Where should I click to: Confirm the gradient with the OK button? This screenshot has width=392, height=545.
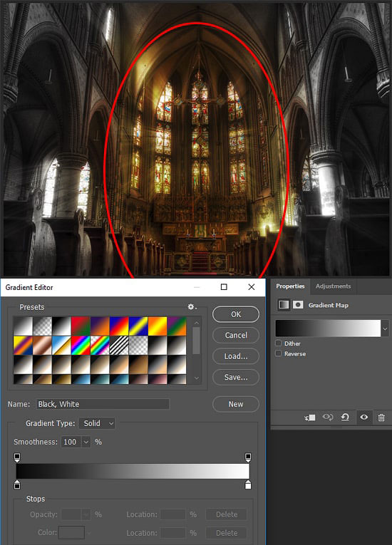pos(236,314)
